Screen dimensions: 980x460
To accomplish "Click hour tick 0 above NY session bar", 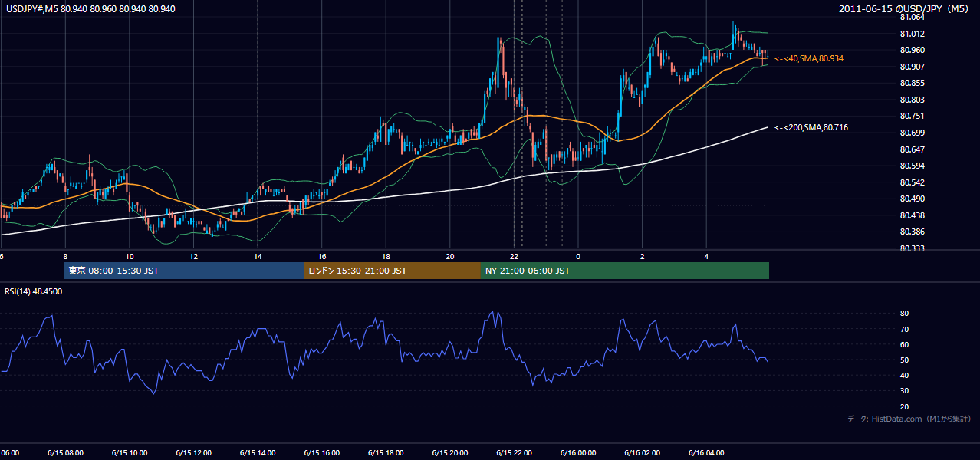I will point(578,256).
